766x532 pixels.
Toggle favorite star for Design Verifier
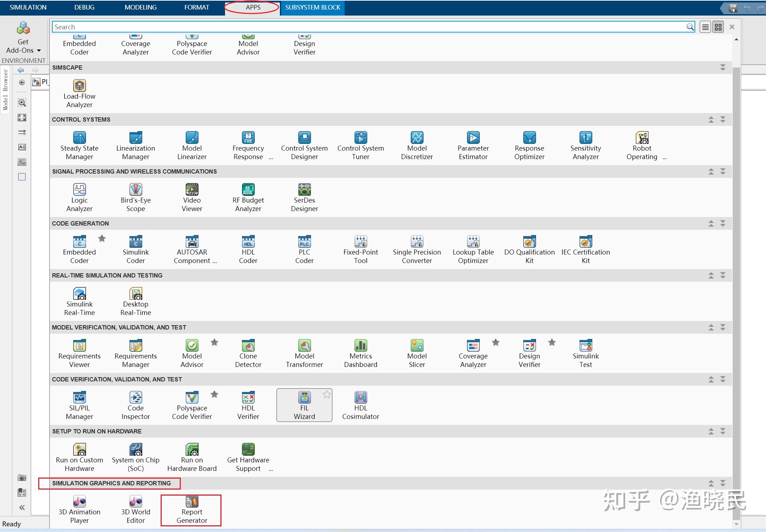point(552,343)
